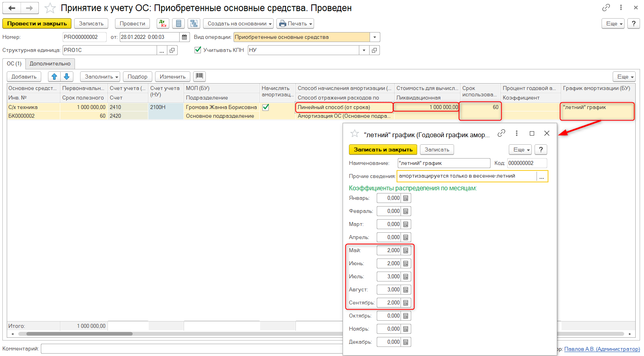Open the Печать dropdown menu
The image size is (644, 356).
[x=295, y=24]
